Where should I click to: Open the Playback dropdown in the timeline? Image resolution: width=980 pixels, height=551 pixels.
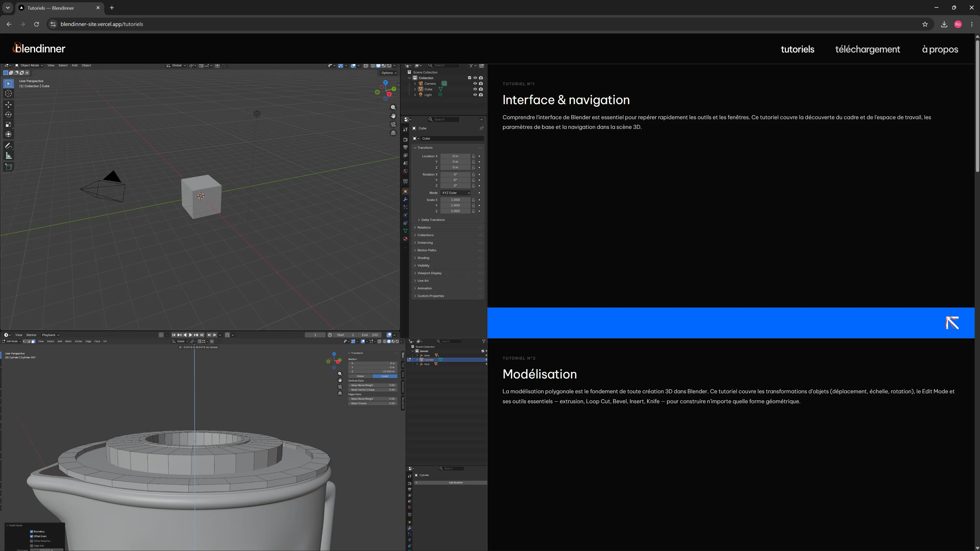pos(51,335)
